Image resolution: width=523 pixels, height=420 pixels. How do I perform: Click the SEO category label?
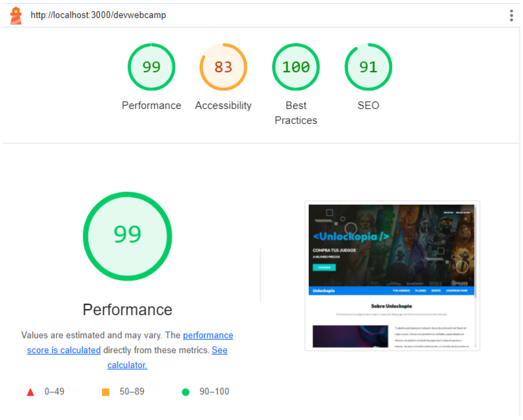pyautogui.click(x=368, y=105)
